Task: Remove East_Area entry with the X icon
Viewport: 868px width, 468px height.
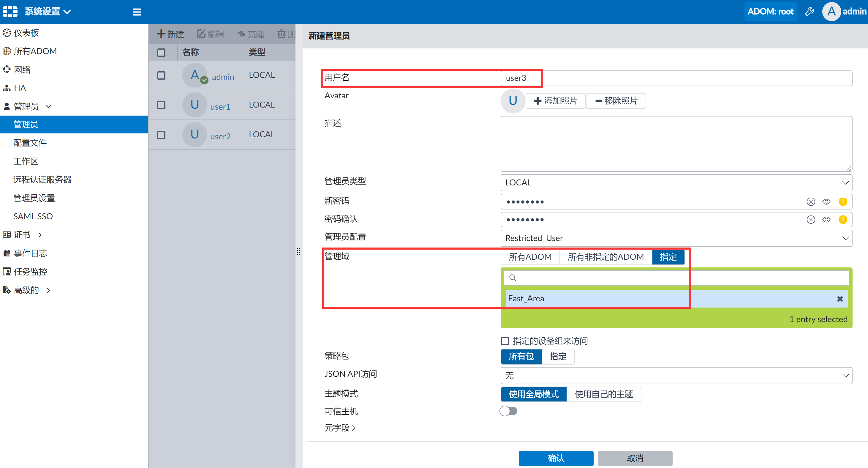Action: point(840,299)
